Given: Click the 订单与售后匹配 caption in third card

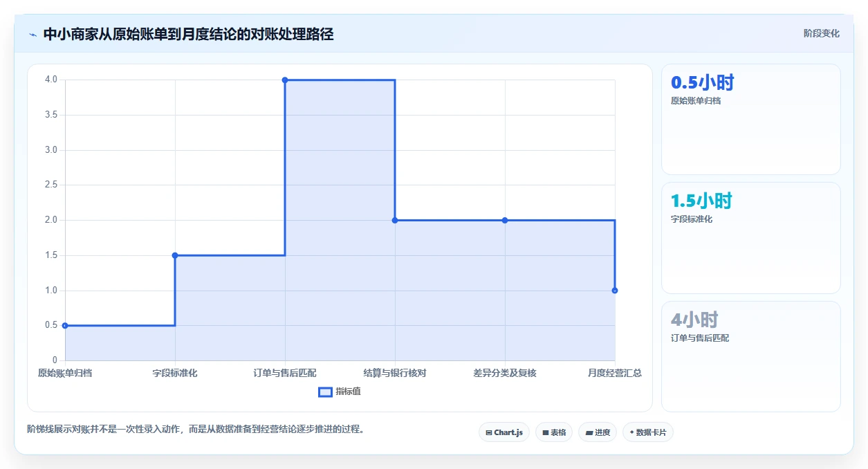Looking at the screenshot, I should pyautogui.click(x=700, y=338).
